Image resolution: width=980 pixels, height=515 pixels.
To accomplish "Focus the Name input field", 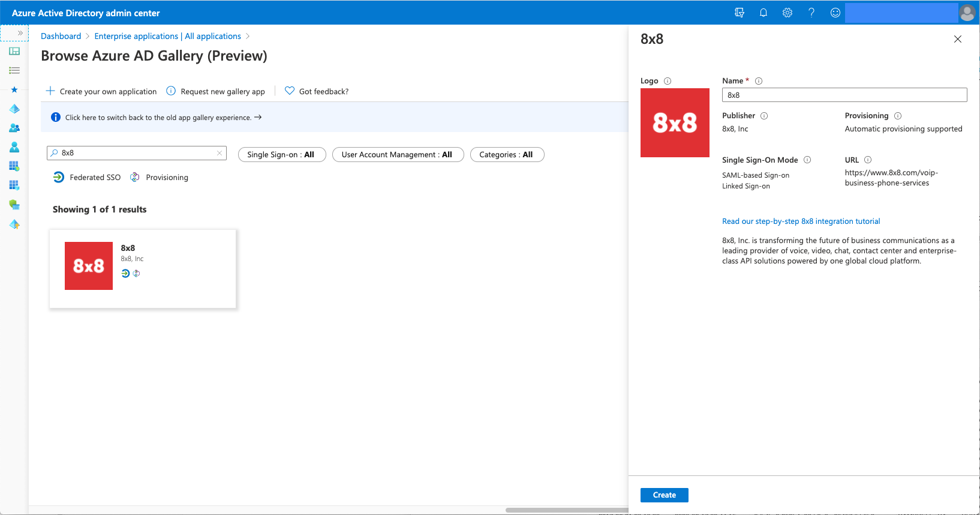I will pyautogui.click(x=844, y=95).
